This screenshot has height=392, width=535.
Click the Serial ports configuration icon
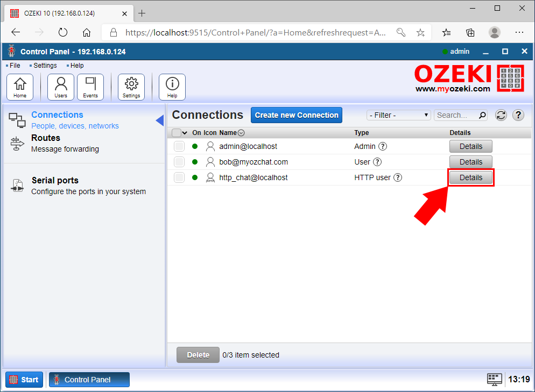coord(17,185)
